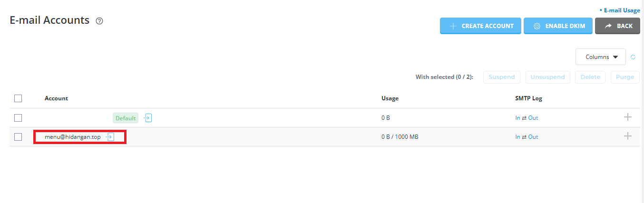View outgoing SMTP log for Default account
The width and height of the screenshot is (644, 203).
[533, 118]
